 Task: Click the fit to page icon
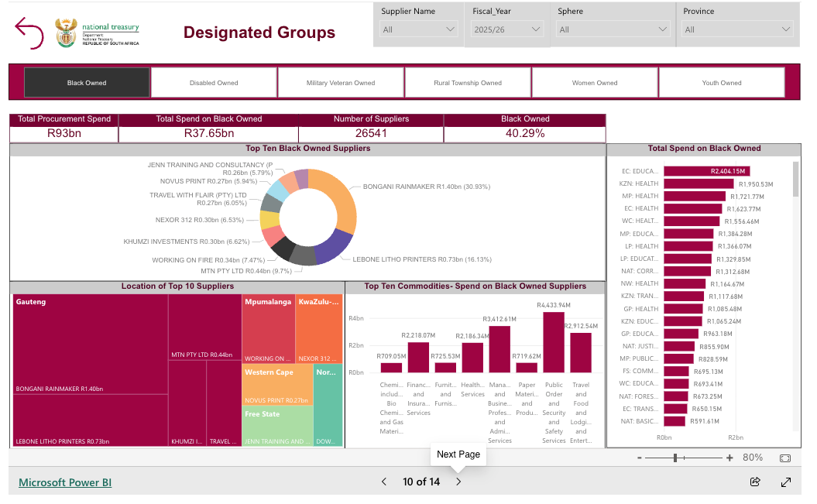(785, 458)
